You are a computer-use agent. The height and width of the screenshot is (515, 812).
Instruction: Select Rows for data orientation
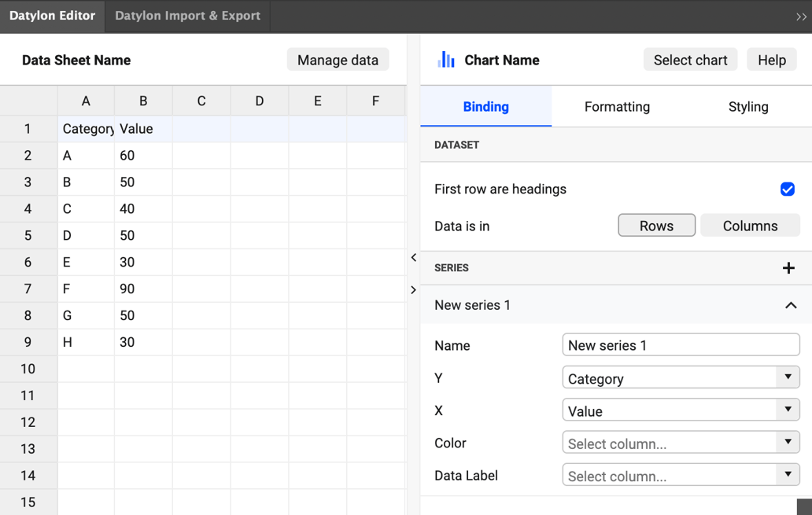pos(656,225)
